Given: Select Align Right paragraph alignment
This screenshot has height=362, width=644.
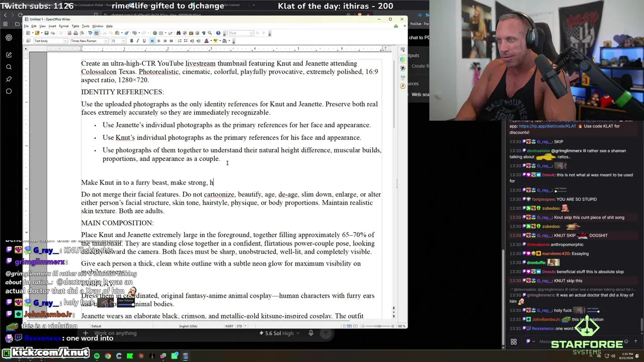Looking at the screenshot, I should [x=165, y=41].
